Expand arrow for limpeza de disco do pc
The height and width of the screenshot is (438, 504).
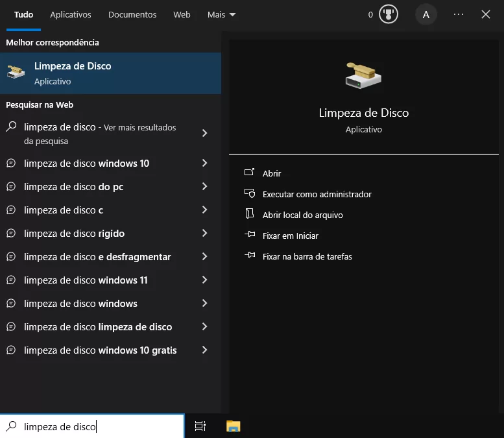[204, 186]
